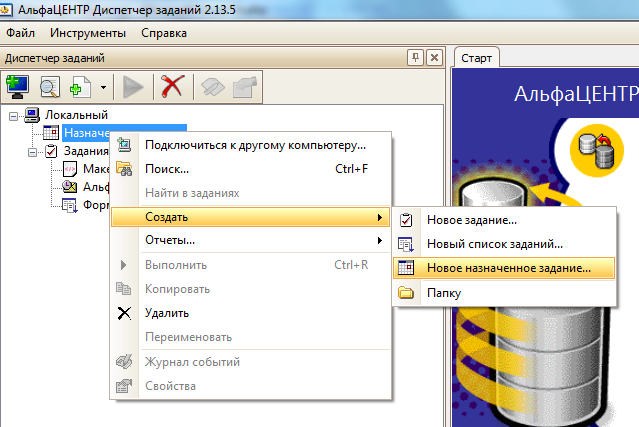Click Журнал событий in the context menu
Screen dimensions: 639x427
tap(251, 362)
